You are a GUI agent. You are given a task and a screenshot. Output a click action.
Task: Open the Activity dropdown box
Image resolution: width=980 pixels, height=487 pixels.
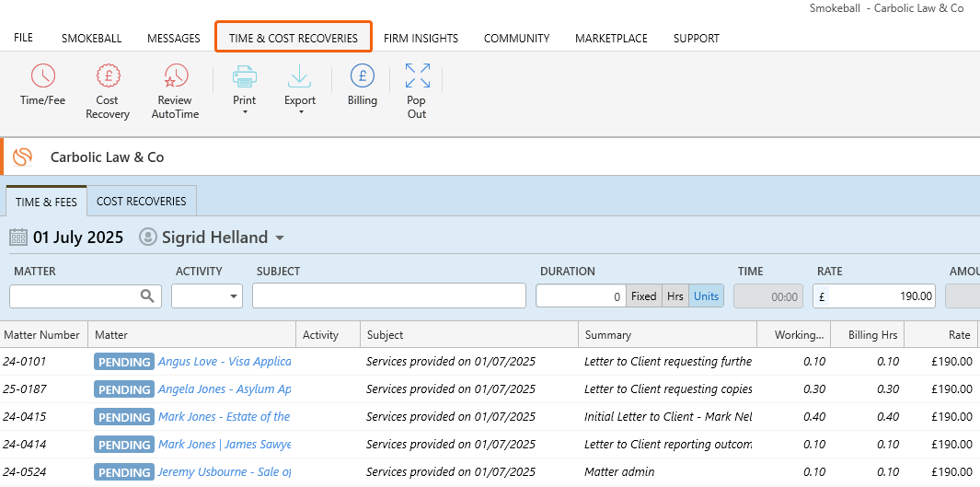click(207, 296)
